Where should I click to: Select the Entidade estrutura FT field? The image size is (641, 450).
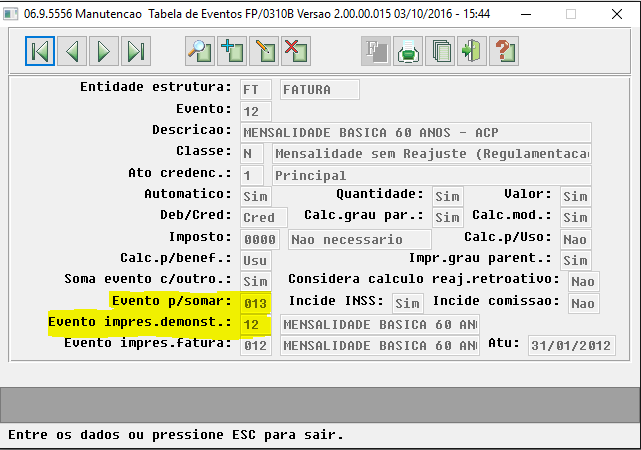click(256, 90)
